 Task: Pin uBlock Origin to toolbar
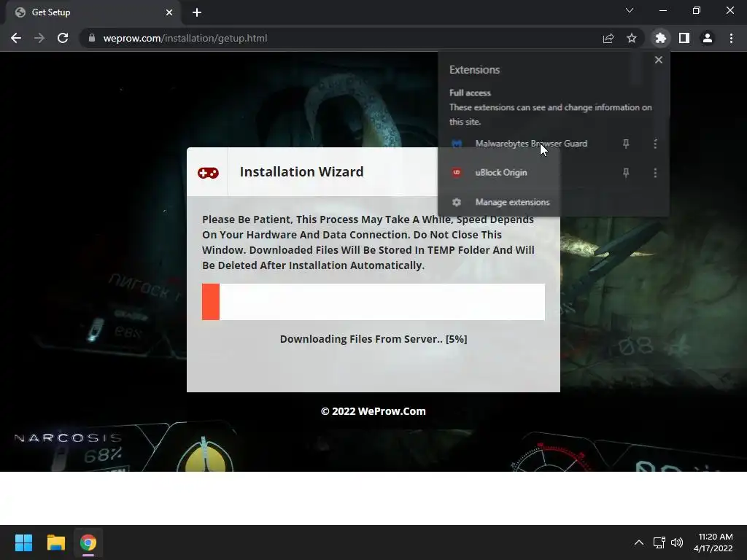click(626, 173)
